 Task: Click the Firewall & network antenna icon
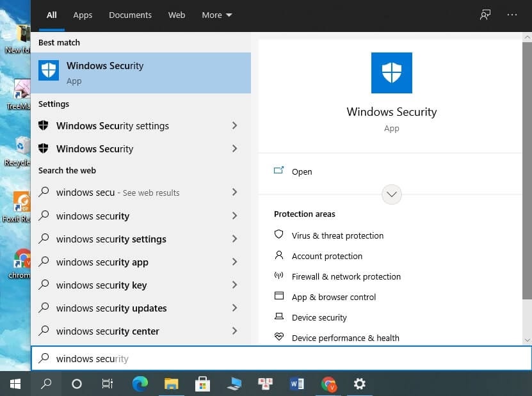pyautogui.click(x=279, y=275)
